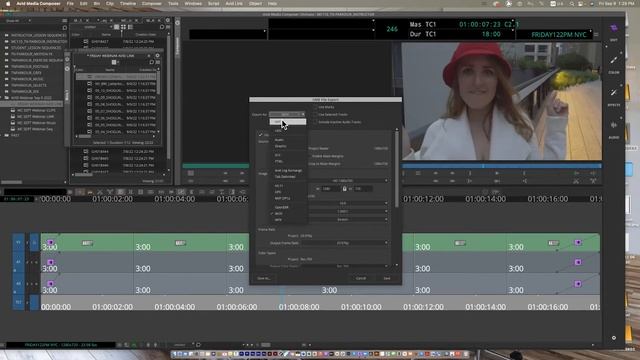Click the settings gear below workspace icons
The image size is (640, 360).
[x=614, y=338]
